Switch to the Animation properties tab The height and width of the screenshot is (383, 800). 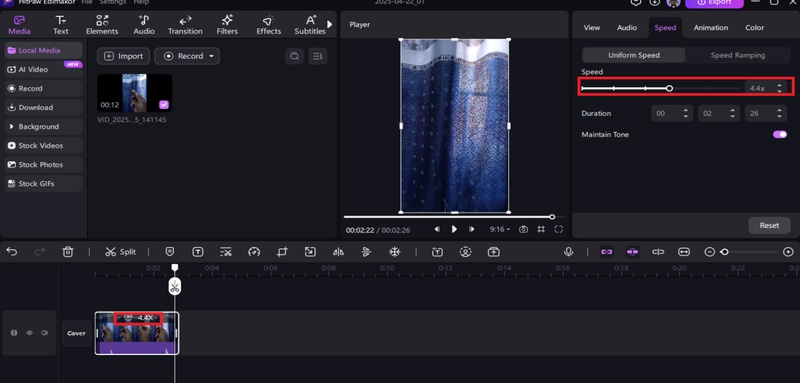[711, 28]
